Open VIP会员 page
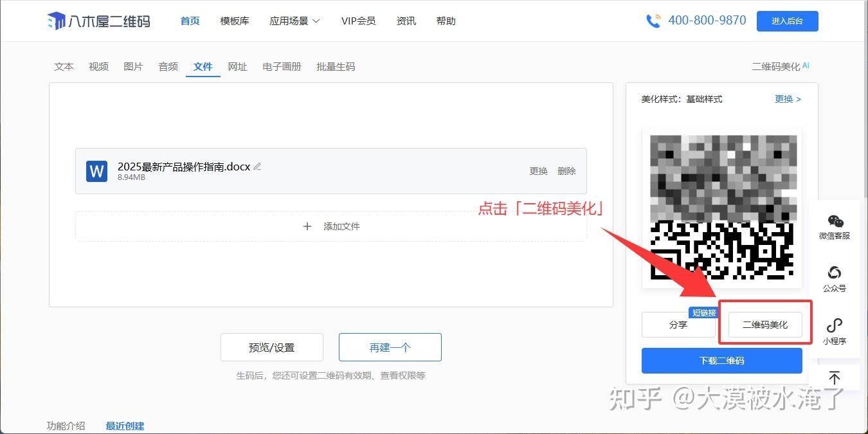 coord(359,21)
